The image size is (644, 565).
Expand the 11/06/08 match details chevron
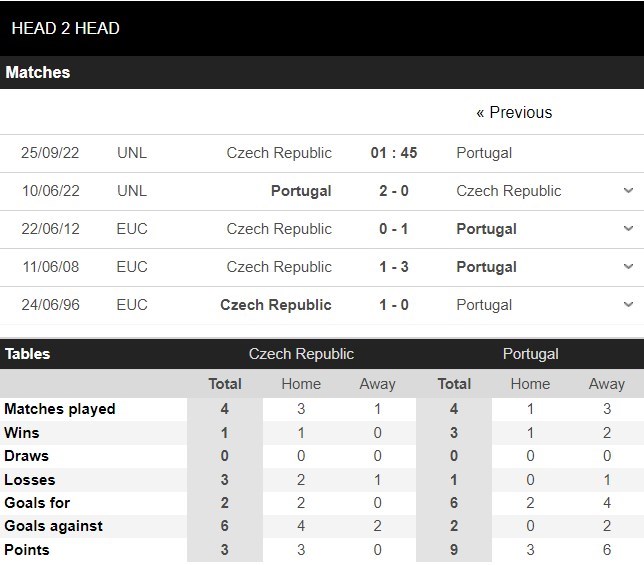click(628, 267)
